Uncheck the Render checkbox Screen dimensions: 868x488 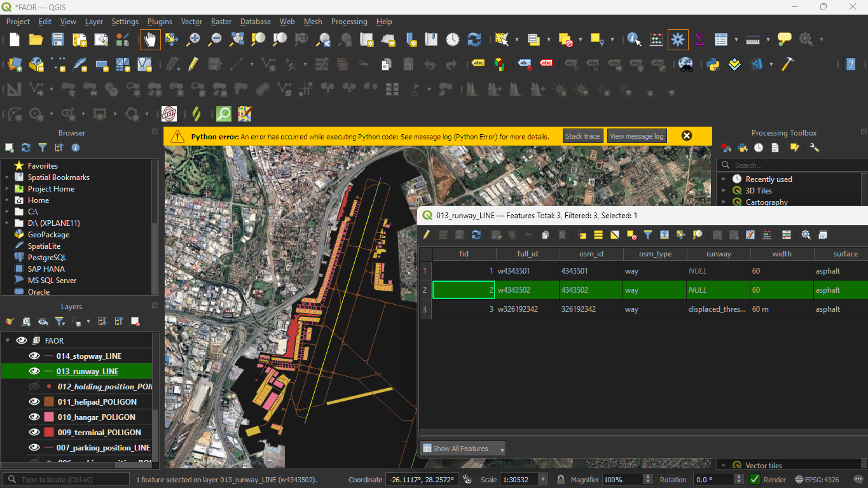(755, 480)
